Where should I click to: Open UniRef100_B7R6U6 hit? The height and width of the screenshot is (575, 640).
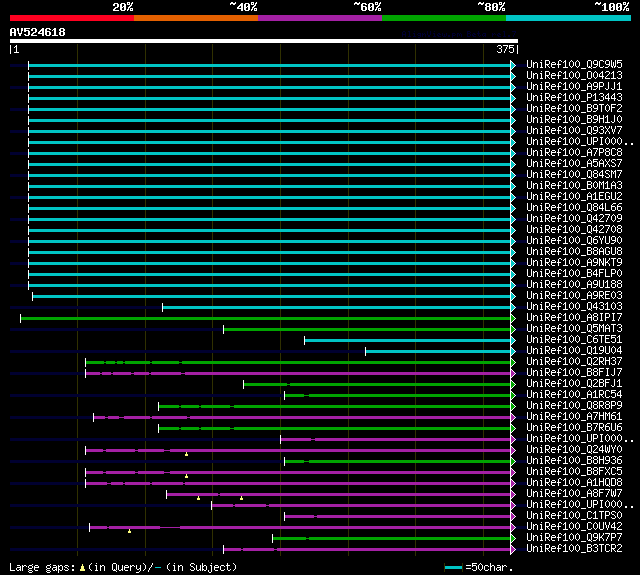(x=574, y=428)
